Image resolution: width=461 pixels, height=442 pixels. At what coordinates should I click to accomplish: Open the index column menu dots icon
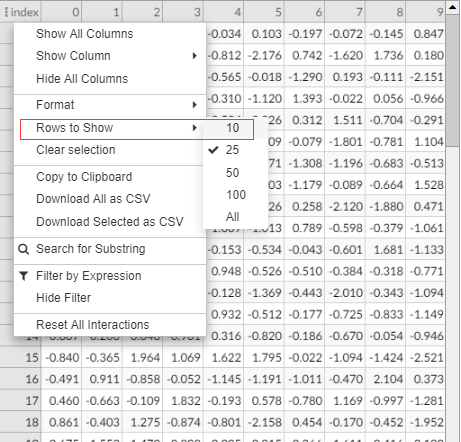pyautogui.click(x=6, y=12)
